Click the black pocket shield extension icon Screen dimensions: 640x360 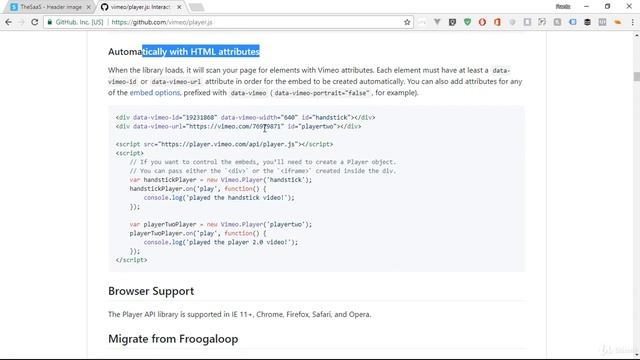452,22
